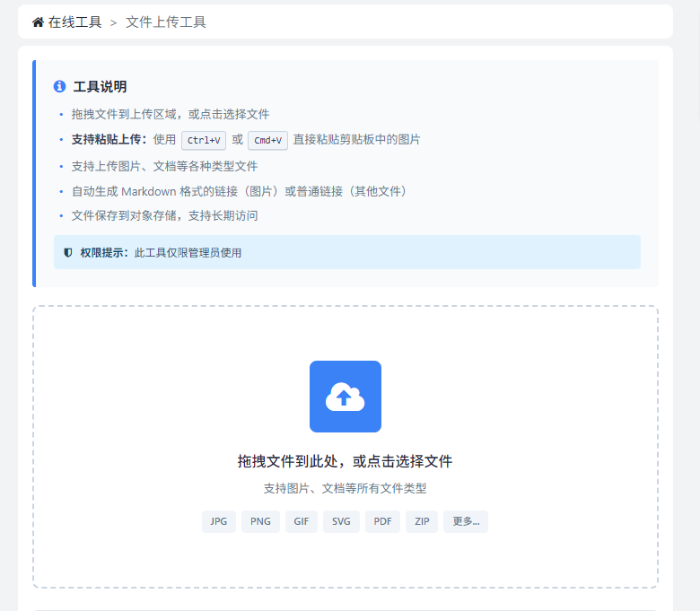Viewport: 700px width, 611px height.
Task: Click the bold 支持粘贴上传 text
Action: (109, 140)
